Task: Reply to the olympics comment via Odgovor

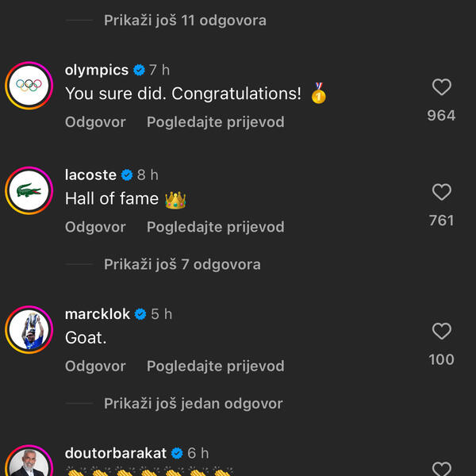Action: [x=95, y=122]
